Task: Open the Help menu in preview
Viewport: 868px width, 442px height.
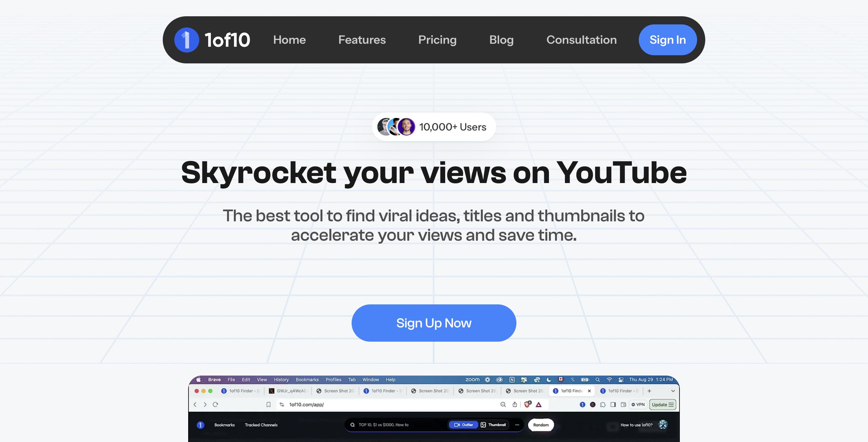Action: pos(391,380)
